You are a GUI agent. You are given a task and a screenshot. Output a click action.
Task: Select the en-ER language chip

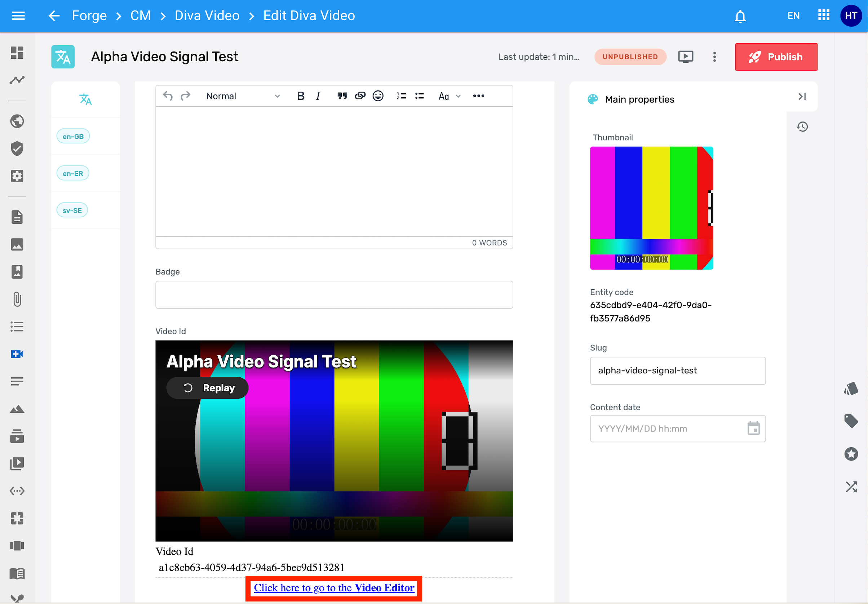(x=72, y=173)
